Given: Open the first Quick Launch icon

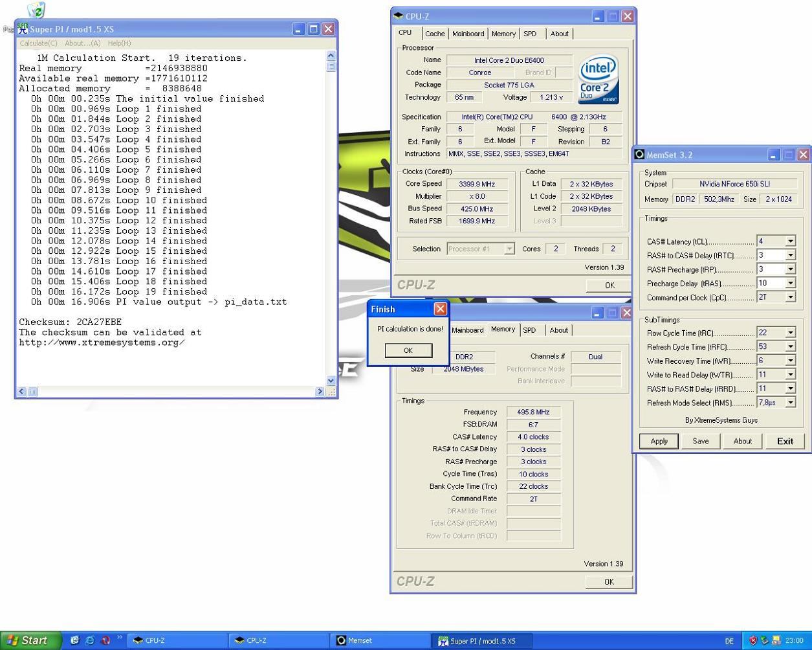Looking at the screenshot, I should pos(74,640).
